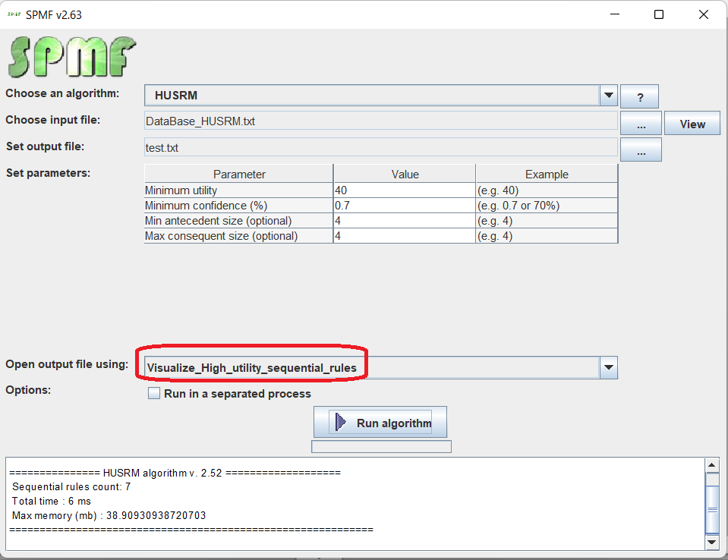Expand the output viewer dropdown arrow

point(608,368)
